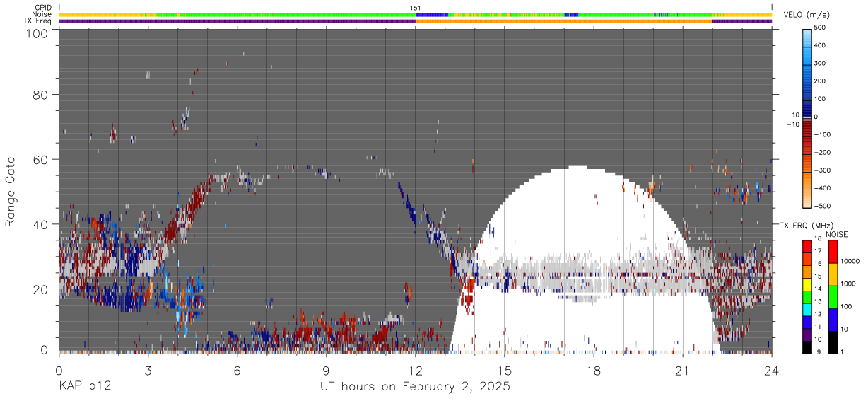The width and height of the screenshot is (868, 401).
Task: Click the velocity scale label '-100'
Action: [824, 134]
